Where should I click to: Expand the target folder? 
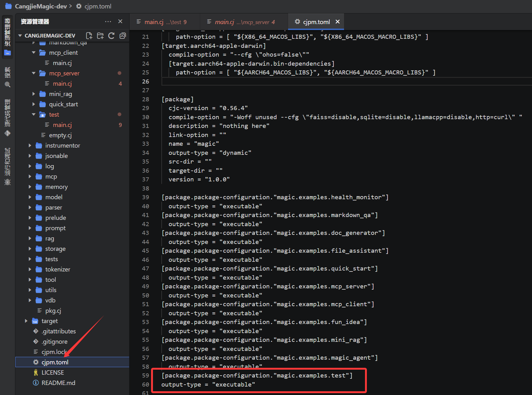[x=26, y=321]
